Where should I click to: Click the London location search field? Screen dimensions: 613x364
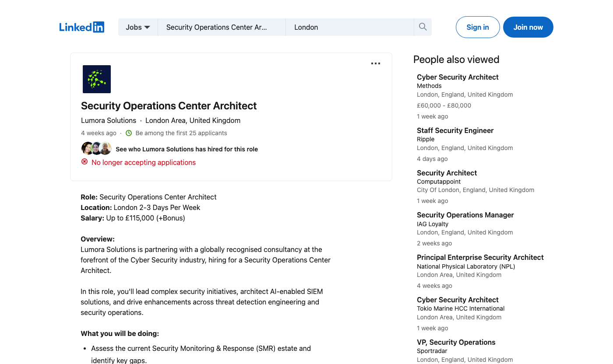click(x=350, y=27)
